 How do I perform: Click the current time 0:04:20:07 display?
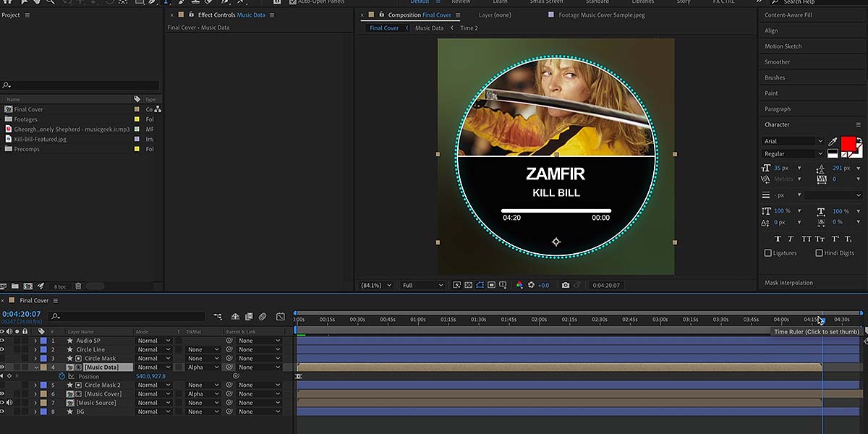point(22,314)
